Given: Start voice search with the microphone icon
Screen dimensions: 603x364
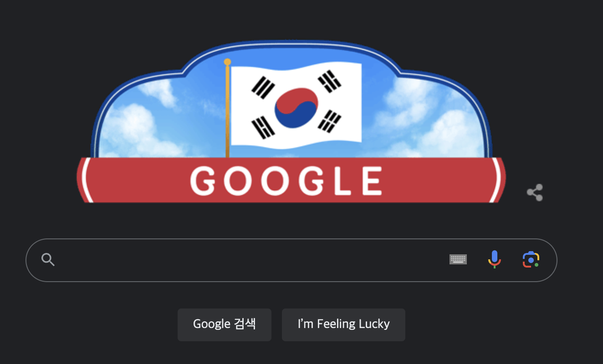Looking at the screenshot, I should tap(494, 260).
